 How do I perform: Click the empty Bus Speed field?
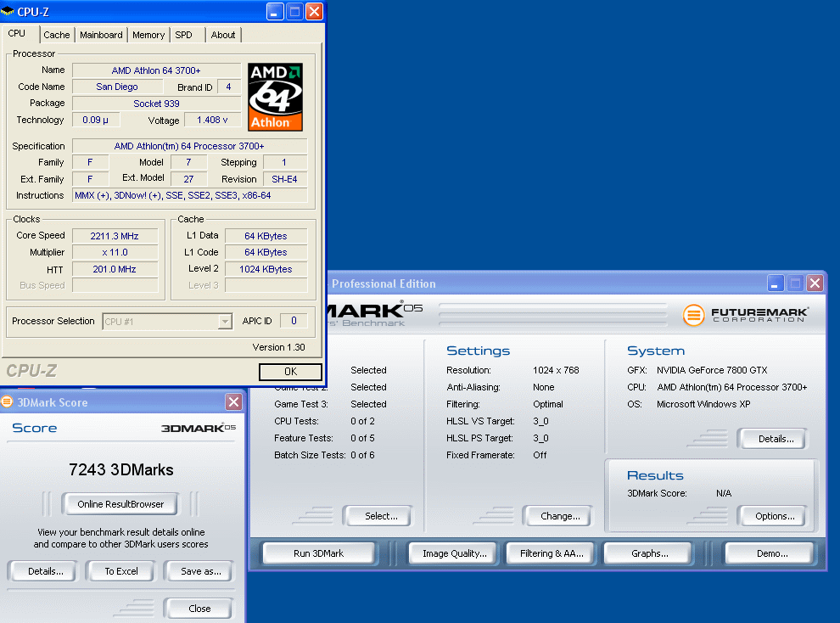click(x=115, y=285)
